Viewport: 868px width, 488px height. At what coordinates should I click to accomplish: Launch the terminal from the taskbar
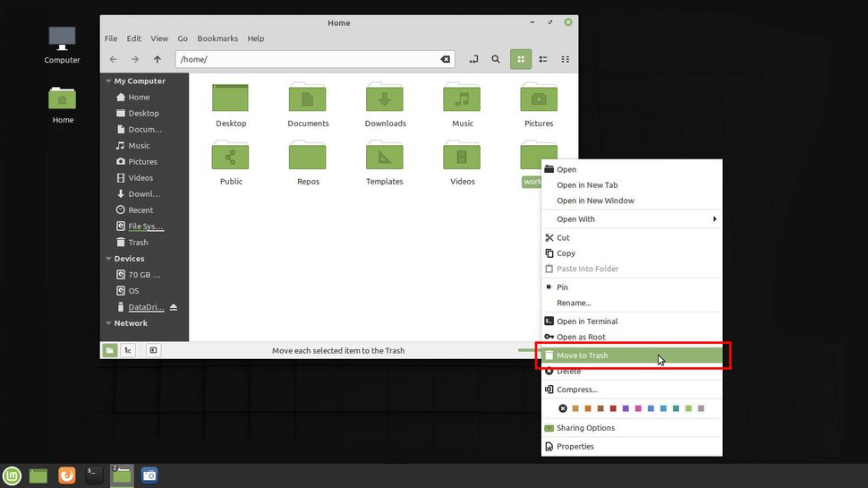(x=94, y=475)
